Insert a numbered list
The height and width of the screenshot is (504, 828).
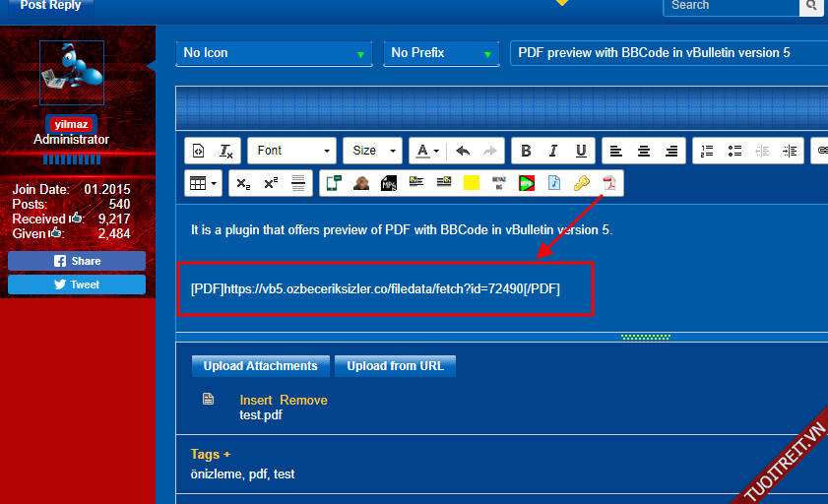706,151
